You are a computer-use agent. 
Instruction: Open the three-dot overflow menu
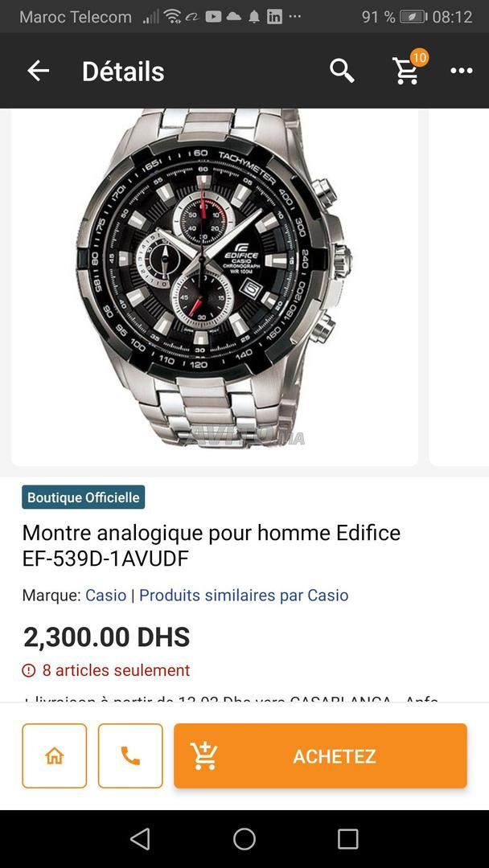click(x=462, y=71)
